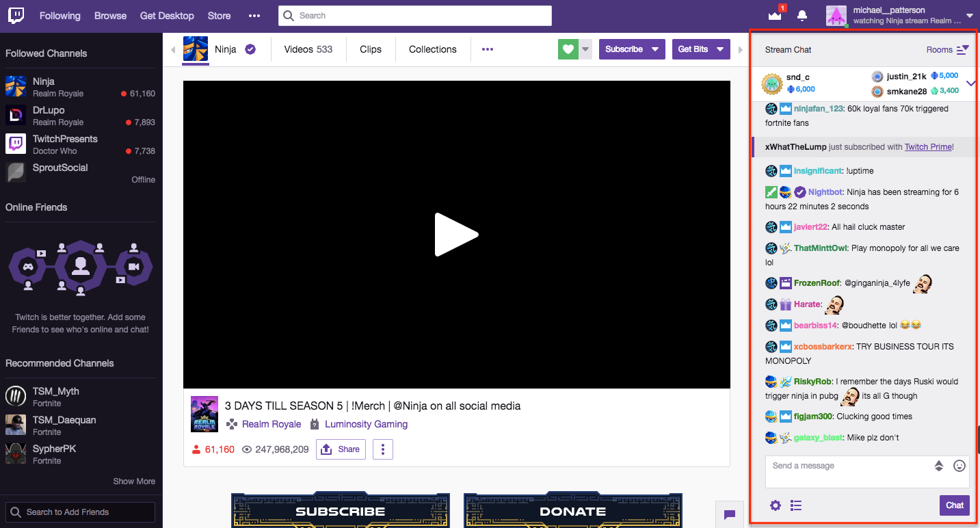
Task: Switch to the Collections tab
Action: 433,49
